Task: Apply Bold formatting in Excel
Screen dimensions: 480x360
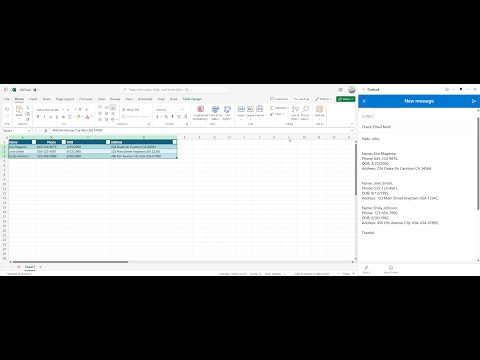Action: coord(38,117)
